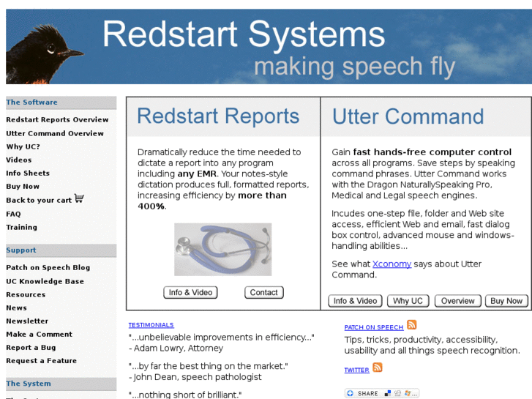Image resolution: width=532 pixels, height=399 pixels.
Task: Open the Newsletter sidebar link
Action: [x=27, y=321]
